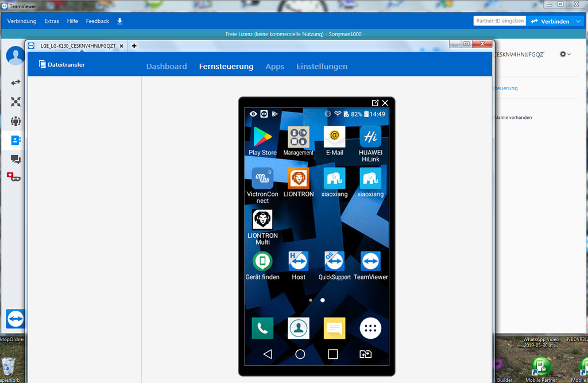Close the LGE_LG-K130 session tab
The width and height of the screenshot is (588, 383).
122,46
